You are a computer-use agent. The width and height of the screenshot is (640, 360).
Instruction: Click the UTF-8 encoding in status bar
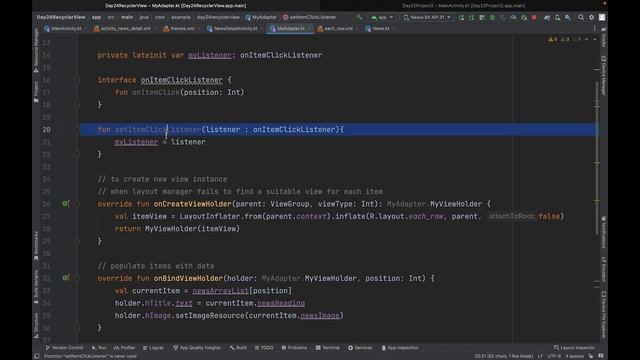[x=554, y=356]
